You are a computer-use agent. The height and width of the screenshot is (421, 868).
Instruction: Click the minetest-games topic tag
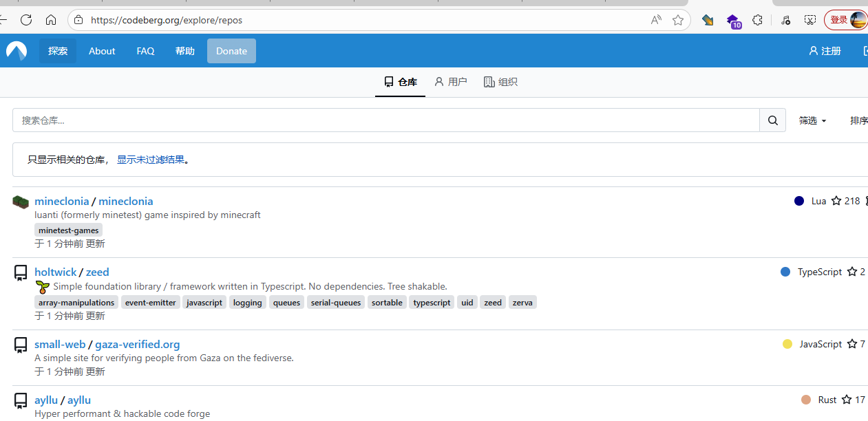tap(69, 230)
